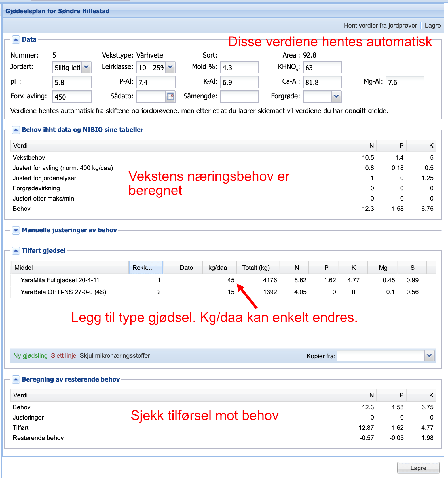Image resolution: width=448 pixels, height=478 pixels.
Task: Click total kg value 4176
Action: 270,280
